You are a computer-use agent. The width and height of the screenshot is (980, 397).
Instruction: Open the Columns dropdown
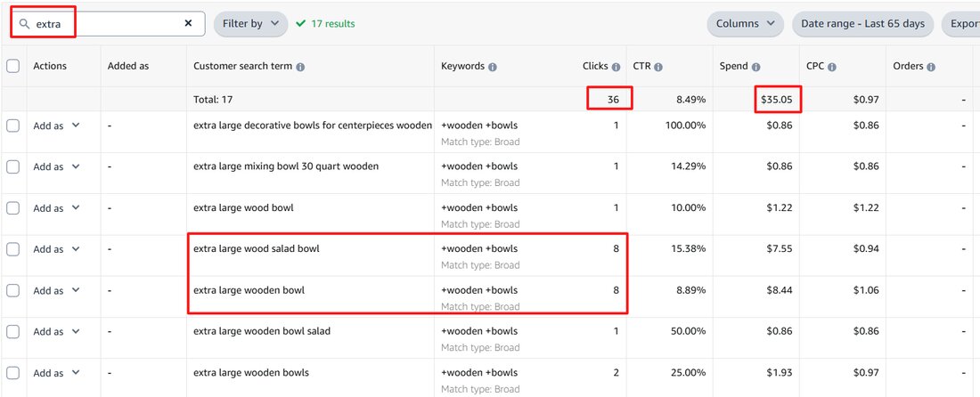(x=745, y=24)
